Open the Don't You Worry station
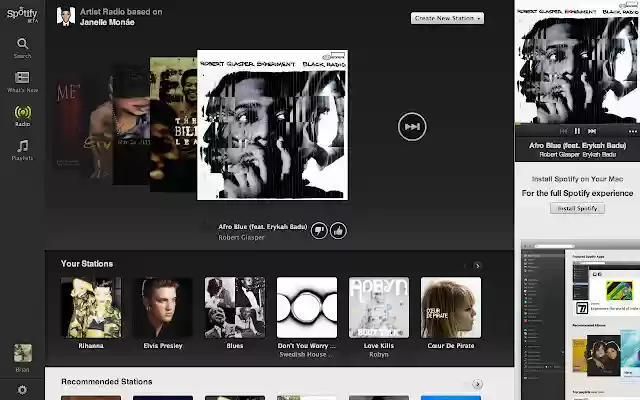The height and width of the screenshot is (400, 640). pos(307,308)
